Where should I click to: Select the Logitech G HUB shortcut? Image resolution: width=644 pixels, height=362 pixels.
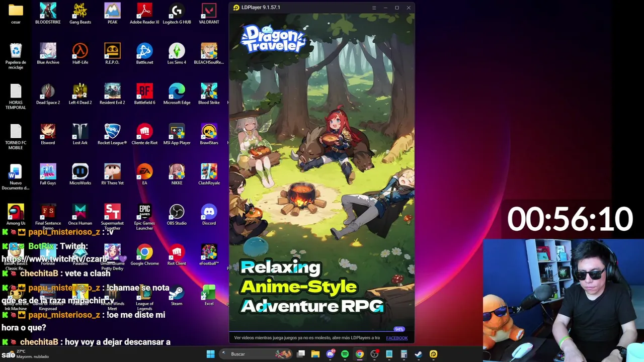[177, 14]
